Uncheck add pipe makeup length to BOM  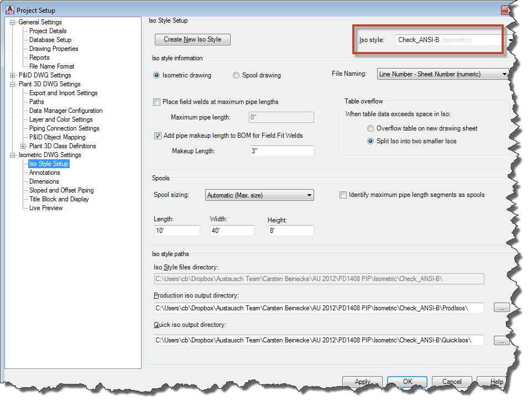click(x=158, y=136)
